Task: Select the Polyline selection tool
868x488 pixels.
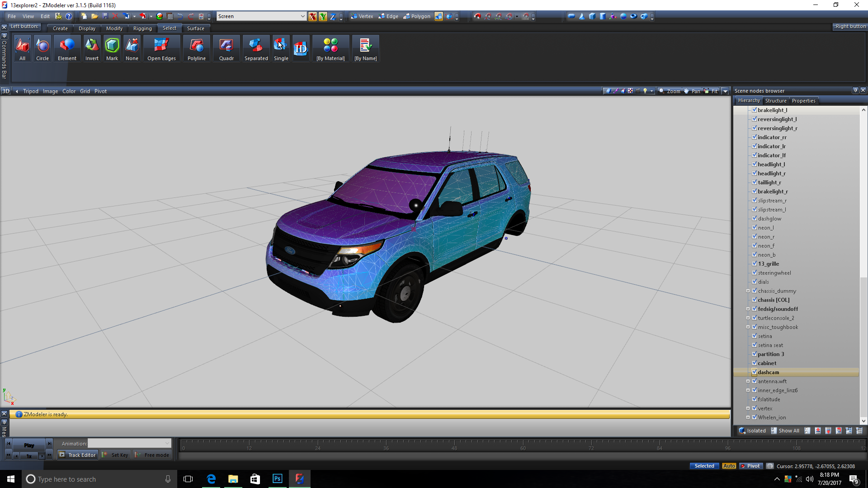Action: point(196,49)
